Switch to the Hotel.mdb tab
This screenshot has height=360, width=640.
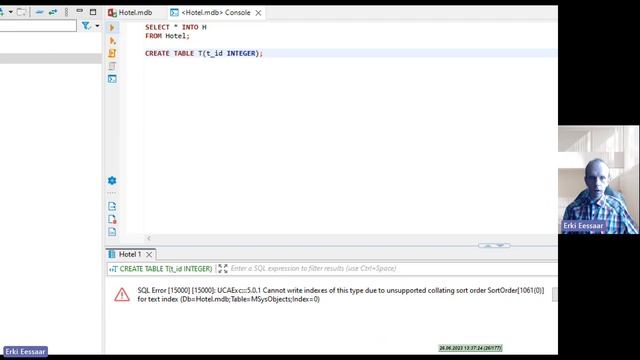coord(130,13)
